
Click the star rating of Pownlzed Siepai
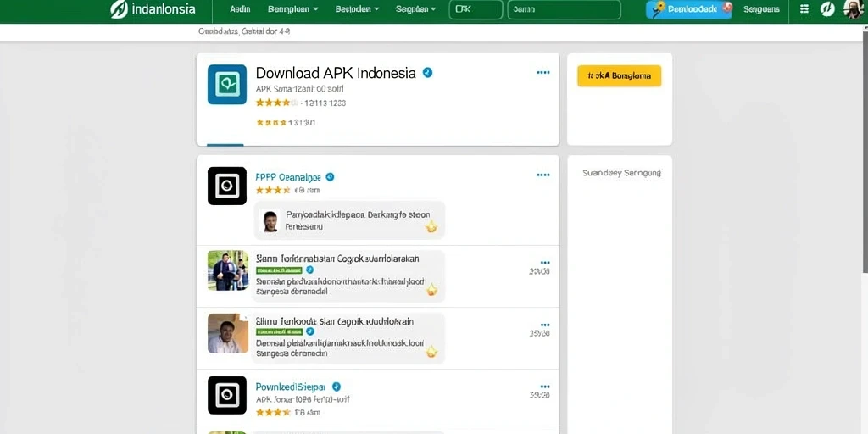coord(273,412)
